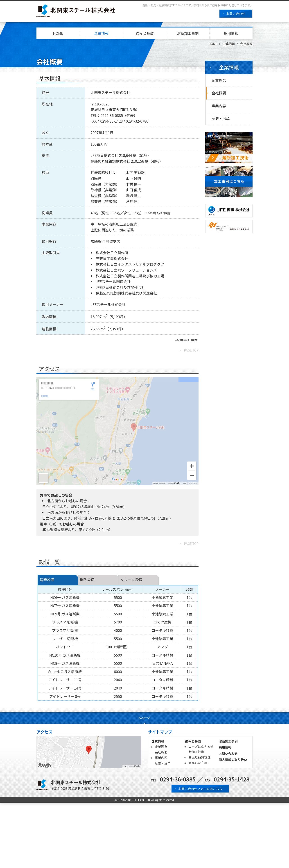Screen dimensions: 289x868
Task: Open 会社概要 in footer sitemap
Action: 161,752
